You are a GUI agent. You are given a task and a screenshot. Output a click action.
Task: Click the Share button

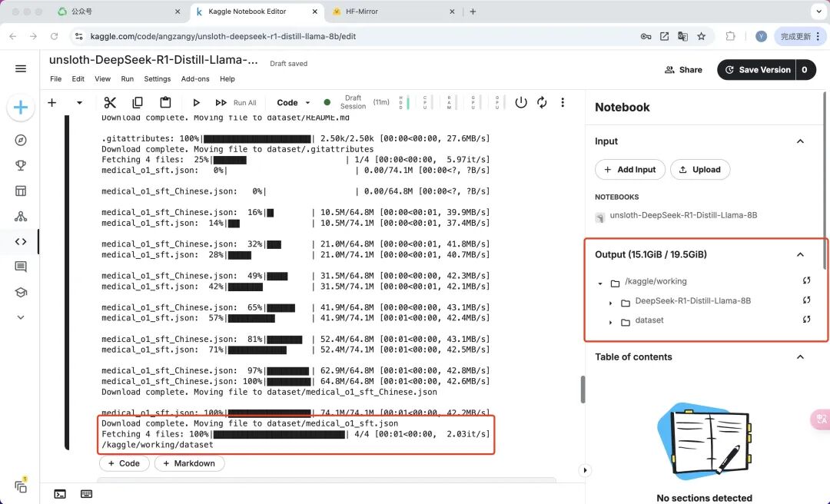click(683, 70)
